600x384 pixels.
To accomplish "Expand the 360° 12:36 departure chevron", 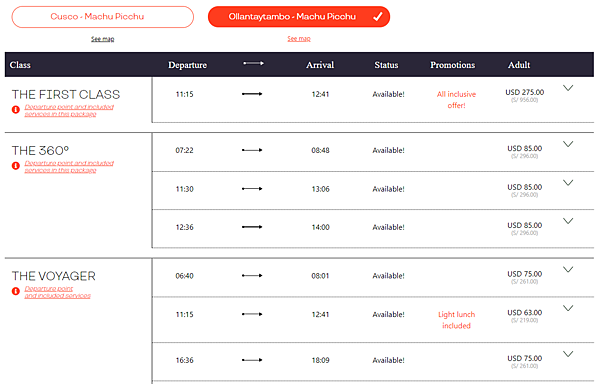I will (x=568, y=221).
